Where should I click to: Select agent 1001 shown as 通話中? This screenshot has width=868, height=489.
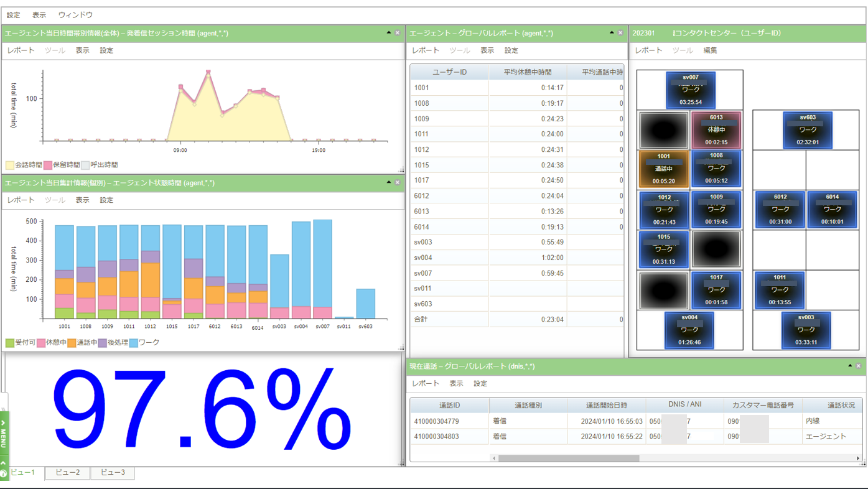coord(663,169)
